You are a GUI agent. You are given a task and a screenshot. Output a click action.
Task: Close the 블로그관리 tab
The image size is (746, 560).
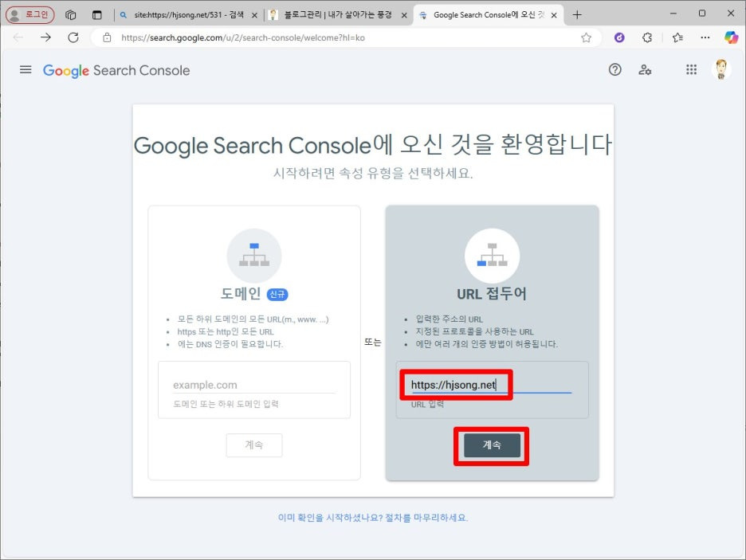coord(404,15)
